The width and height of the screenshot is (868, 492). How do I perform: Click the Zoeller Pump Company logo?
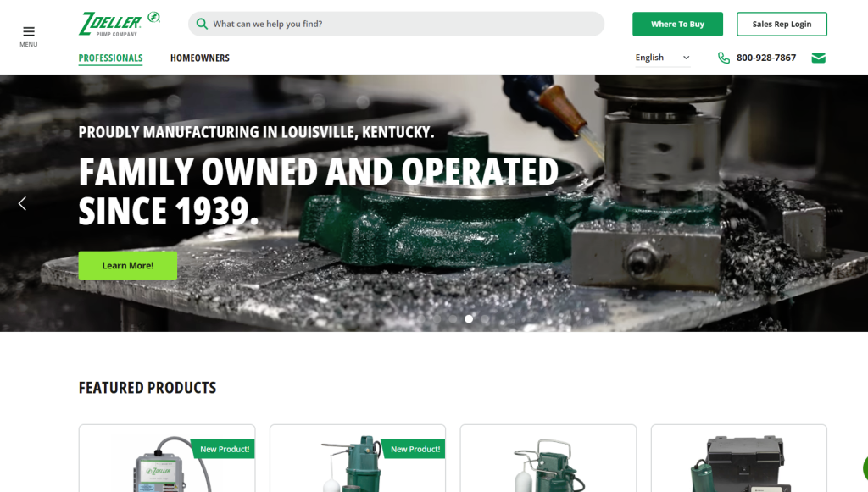tap(119, 25)
